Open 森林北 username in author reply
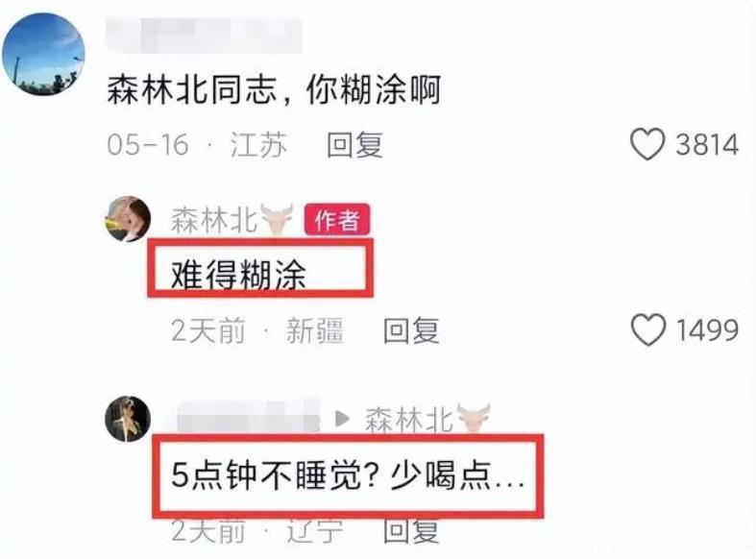The height and width of the screenshot is (559, 756). pos(214,220)
